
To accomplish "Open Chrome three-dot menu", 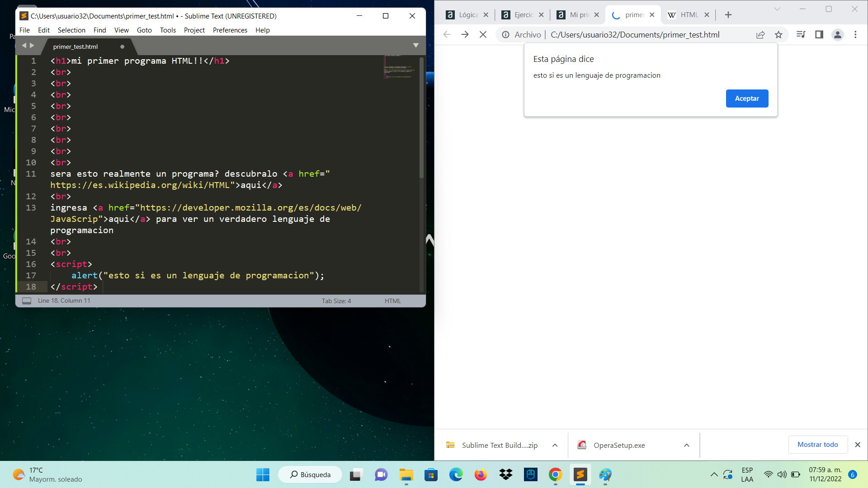I will click(855, 35).
